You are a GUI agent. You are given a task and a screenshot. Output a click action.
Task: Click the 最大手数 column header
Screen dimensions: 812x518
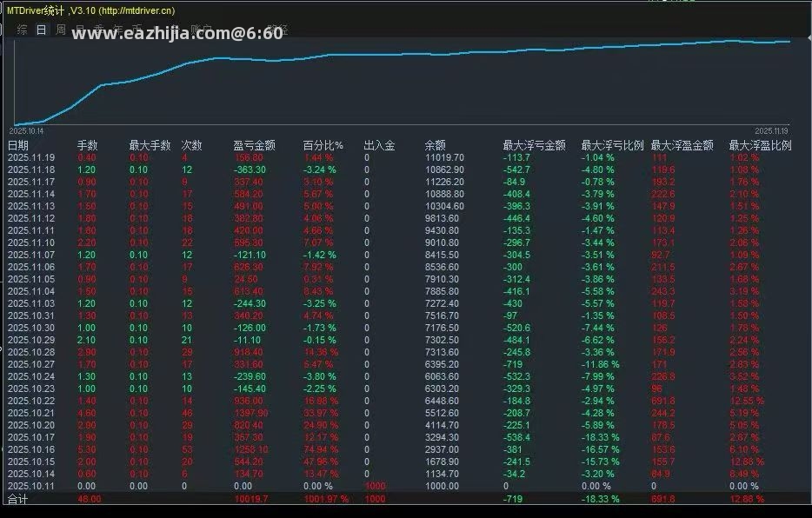point(150,145)
